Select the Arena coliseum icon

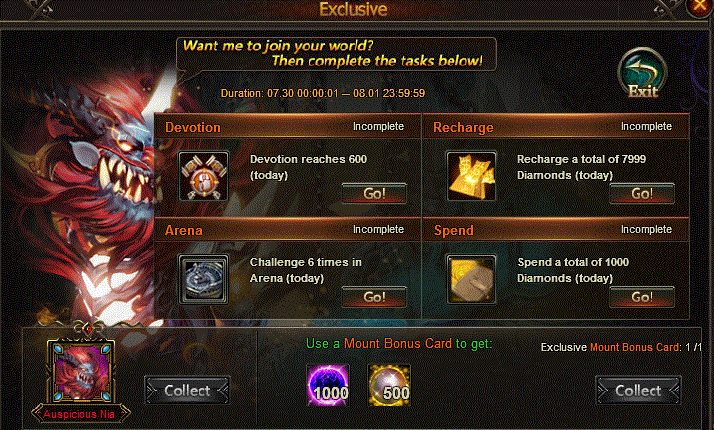coord(204,279)
